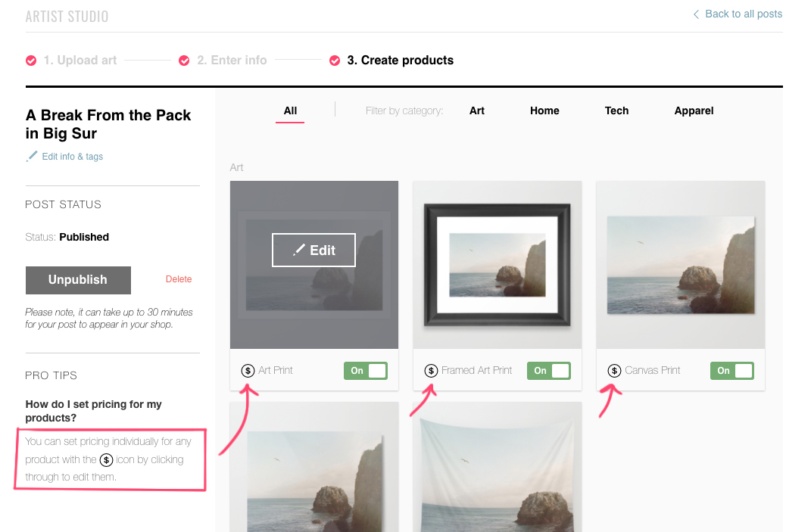The height and width of the screenshot is (532, 811).
Task: Turn off the Art Print toggle
Action: 366,371
